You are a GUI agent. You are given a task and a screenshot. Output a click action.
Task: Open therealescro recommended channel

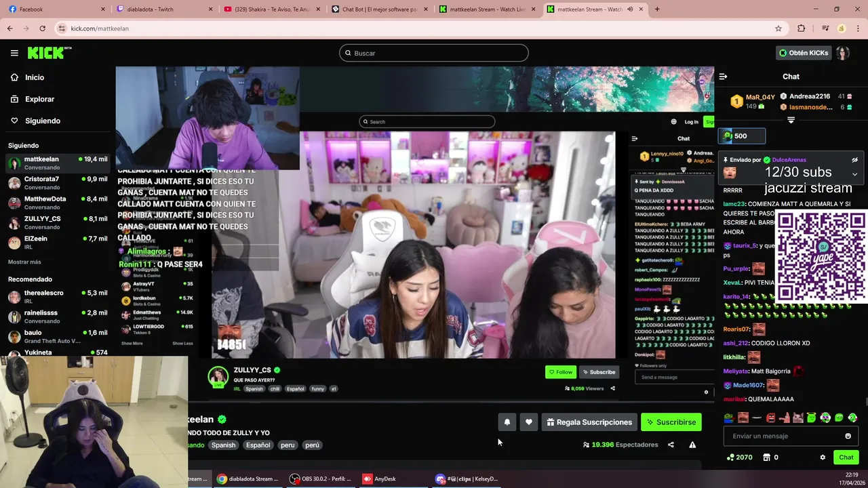click(58, 296)
